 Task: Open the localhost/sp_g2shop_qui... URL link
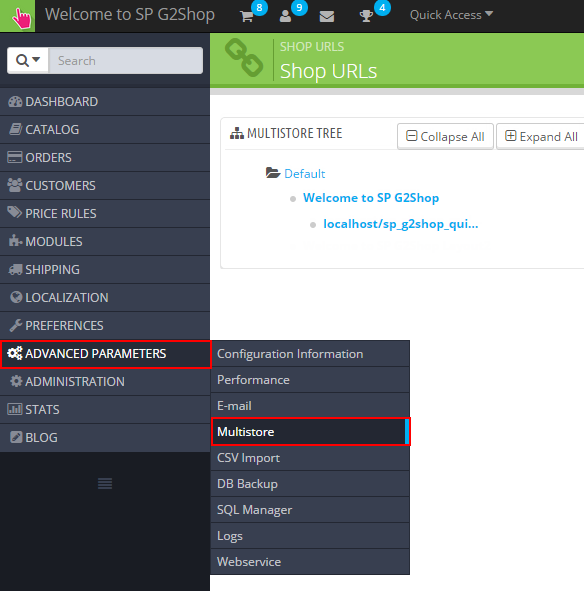pyautogui.click(x=401, y=224)
